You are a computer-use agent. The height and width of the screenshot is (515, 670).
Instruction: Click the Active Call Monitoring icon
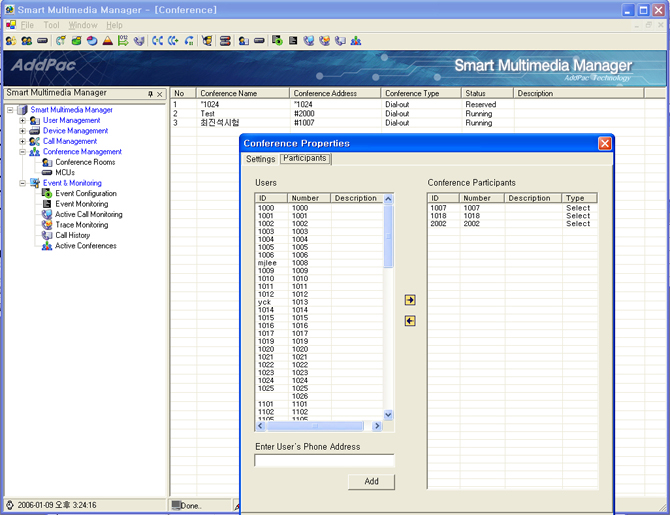[47, 215]
